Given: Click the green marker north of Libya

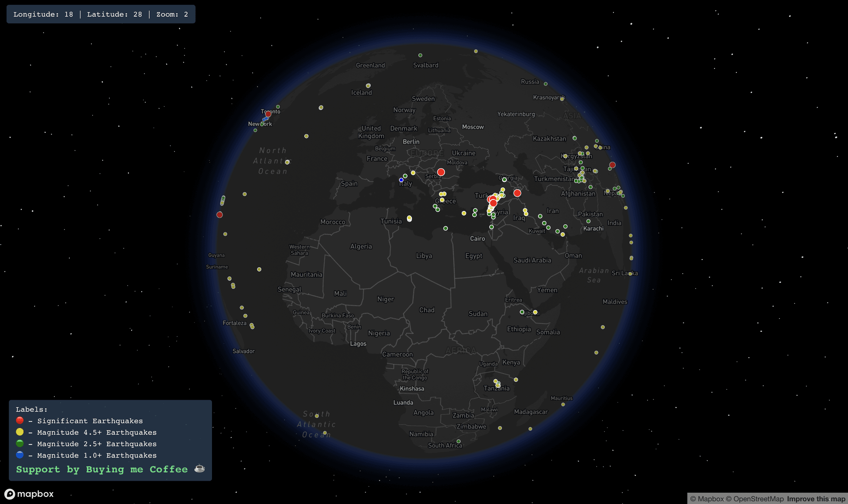Looking at the screenshot, I should point(446,228).
